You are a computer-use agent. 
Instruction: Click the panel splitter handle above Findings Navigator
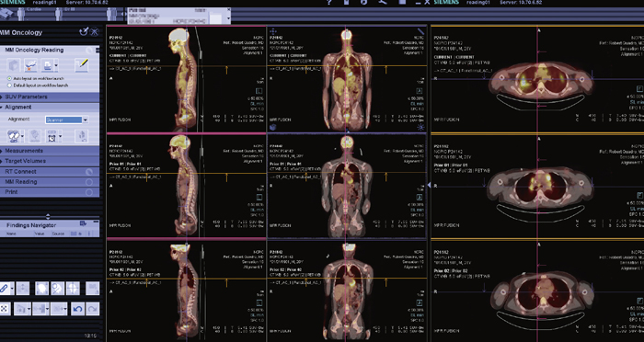tap(48, 216)
